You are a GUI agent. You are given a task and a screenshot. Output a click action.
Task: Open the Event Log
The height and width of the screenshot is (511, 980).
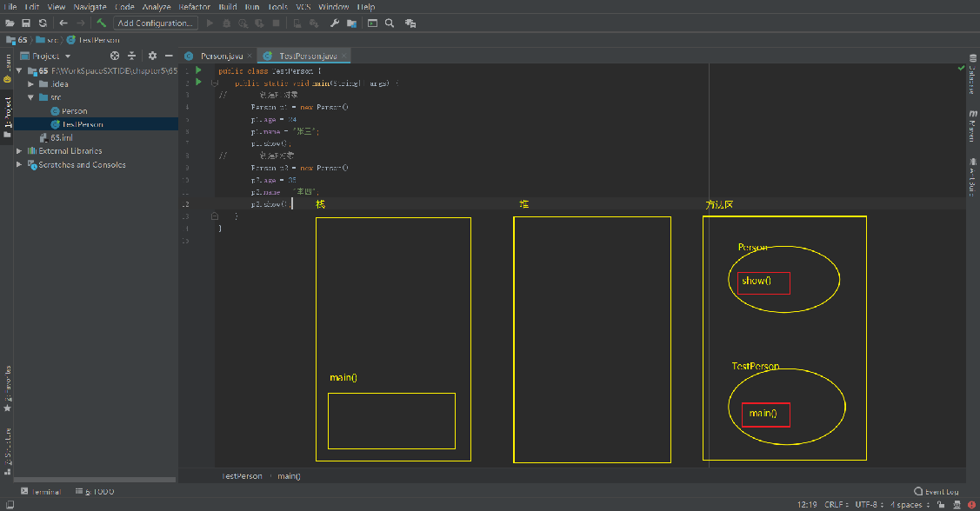point(937,492)
